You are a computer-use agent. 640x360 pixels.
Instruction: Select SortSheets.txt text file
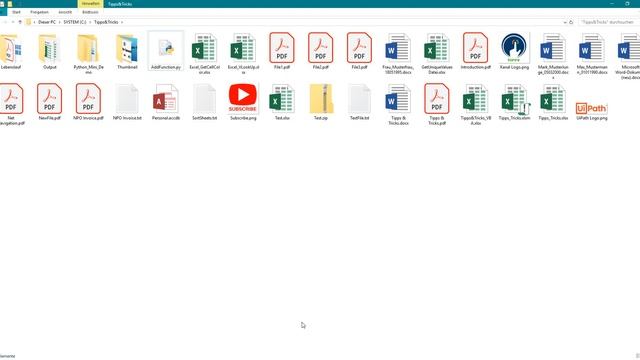204,102
